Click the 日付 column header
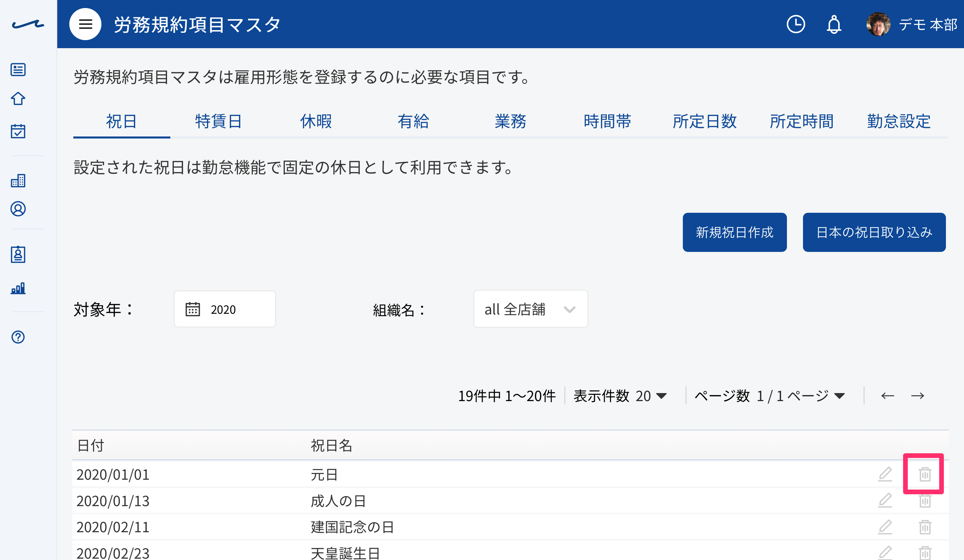964x560 pixels. pyautogui.click(x=90, y=445)
